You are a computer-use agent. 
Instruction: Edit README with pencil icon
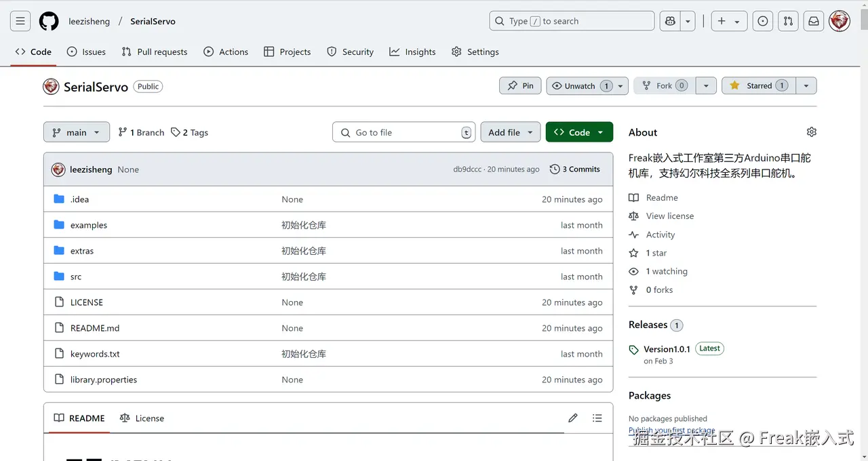pos(573,418)
